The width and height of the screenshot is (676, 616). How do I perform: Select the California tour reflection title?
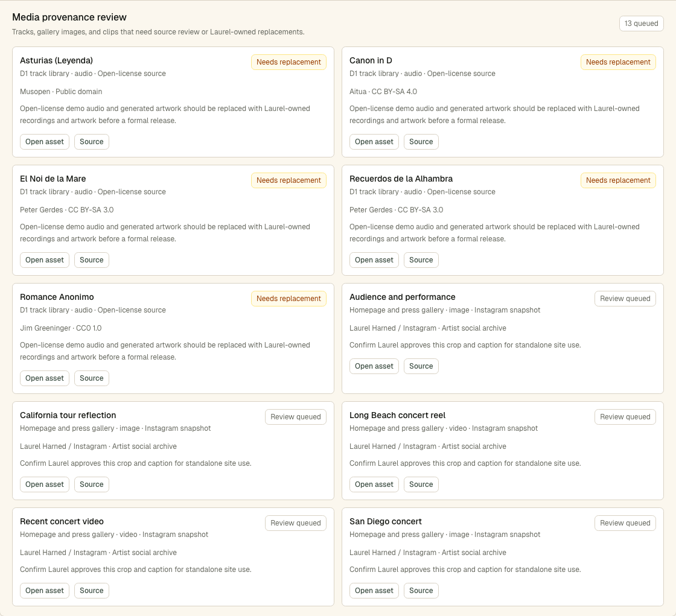click(68, 415)
